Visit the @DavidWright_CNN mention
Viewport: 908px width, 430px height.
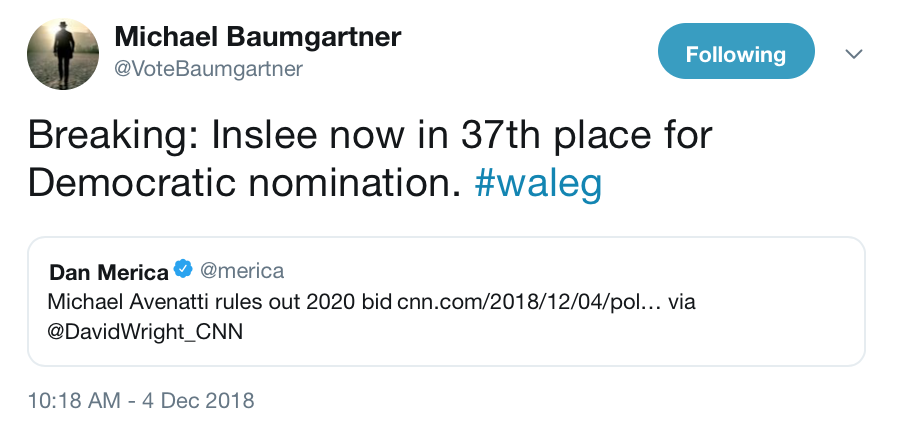tap(145, 333)
